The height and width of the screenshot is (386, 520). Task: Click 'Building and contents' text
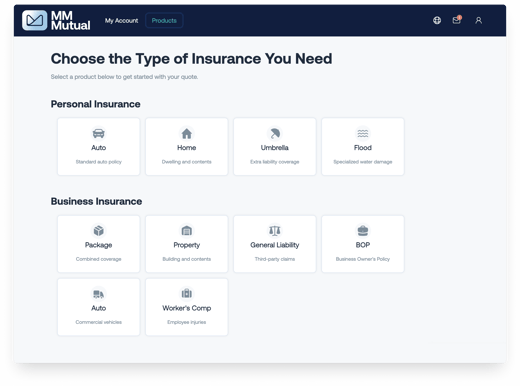[187, 259]
